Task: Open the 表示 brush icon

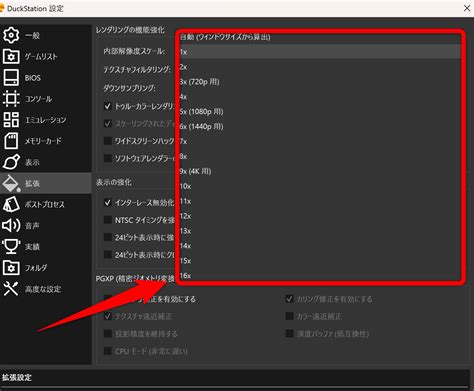Action: [11, 162]
